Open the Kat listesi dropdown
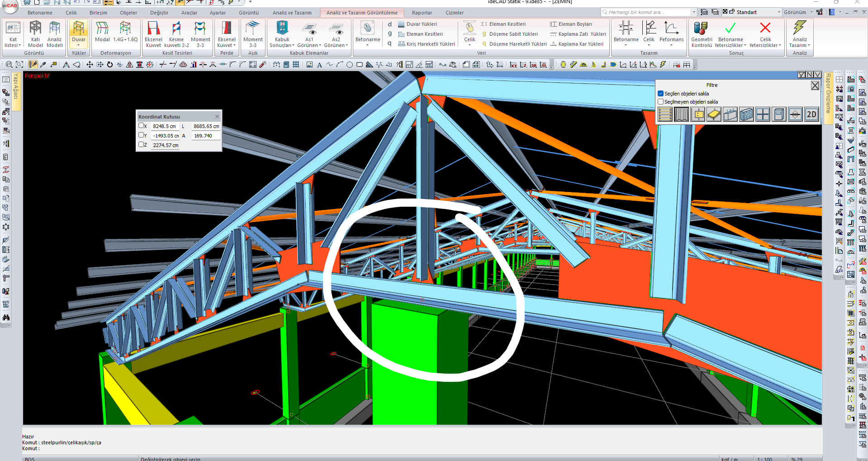The height and width of the screenshot is (461, 868). tap(13, 34)
